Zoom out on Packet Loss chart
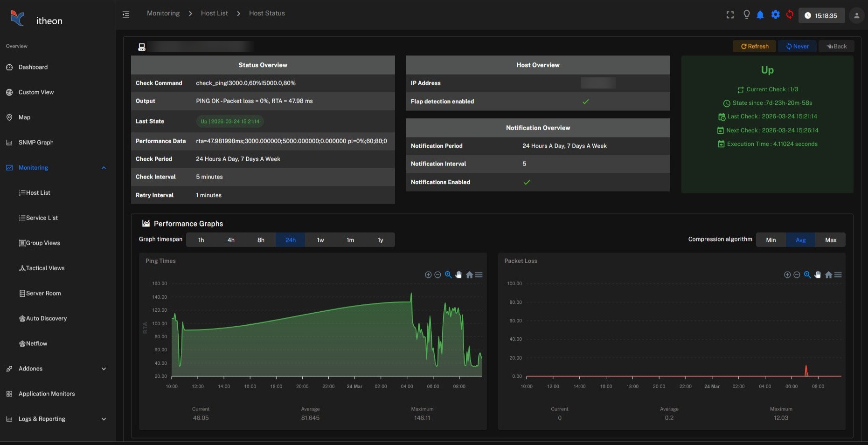The image size is (868, 445). 797,275
